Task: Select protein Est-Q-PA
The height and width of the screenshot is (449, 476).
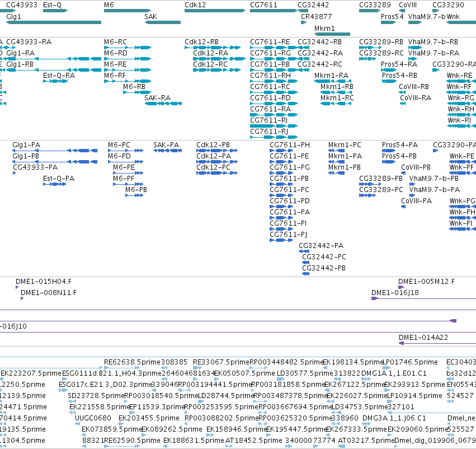Action: (55, 184)
